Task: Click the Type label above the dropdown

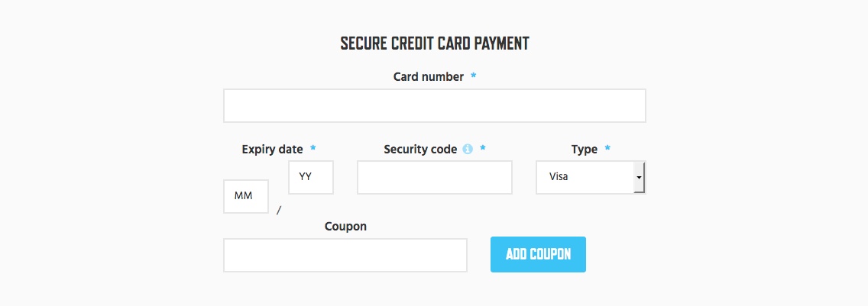Action: pyautogui.click(x=585, y=150)
